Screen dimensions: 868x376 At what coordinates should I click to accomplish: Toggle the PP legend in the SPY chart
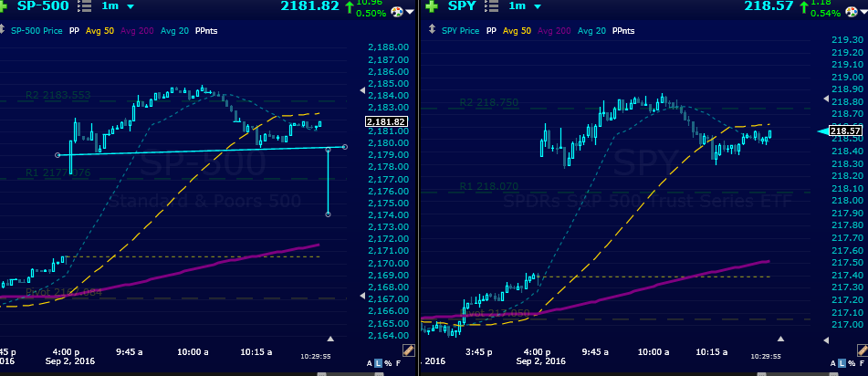[x=491, y=30]
